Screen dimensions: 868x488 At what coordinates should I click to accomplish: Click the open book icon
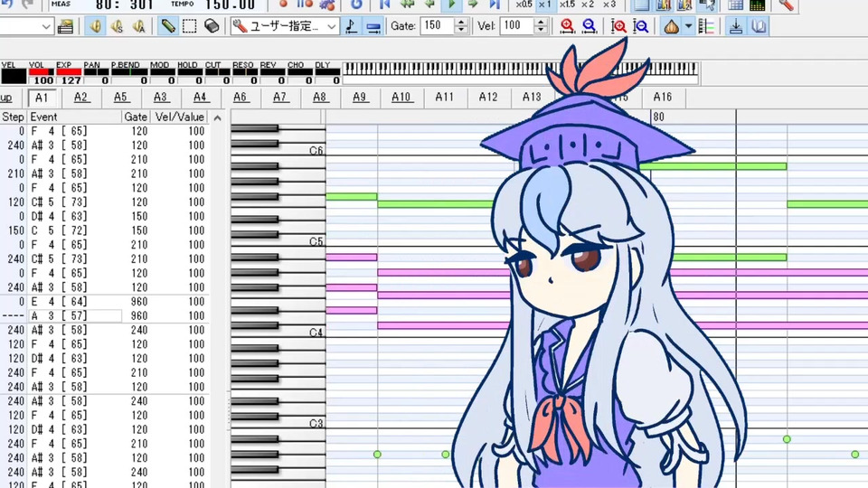pos(759,26)
